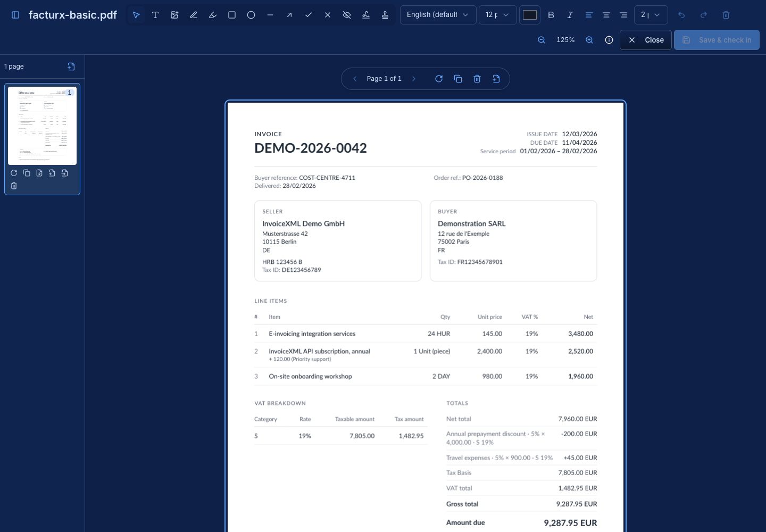The height and width of the screenshot is (532, 766).
Task: Pick the arrow drawing tool
Action: pos(289,15)
